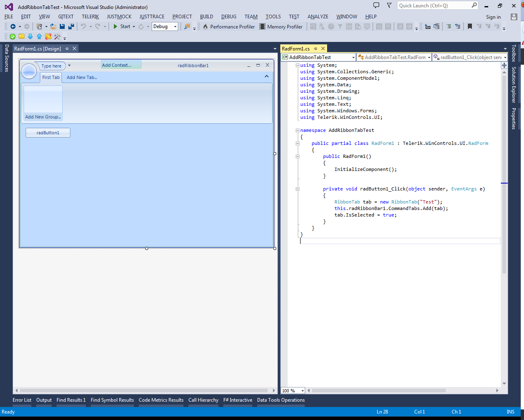Toggle a bookmark on the current line
The width and height of the screenshot is (524, 420).
(470, 26)
